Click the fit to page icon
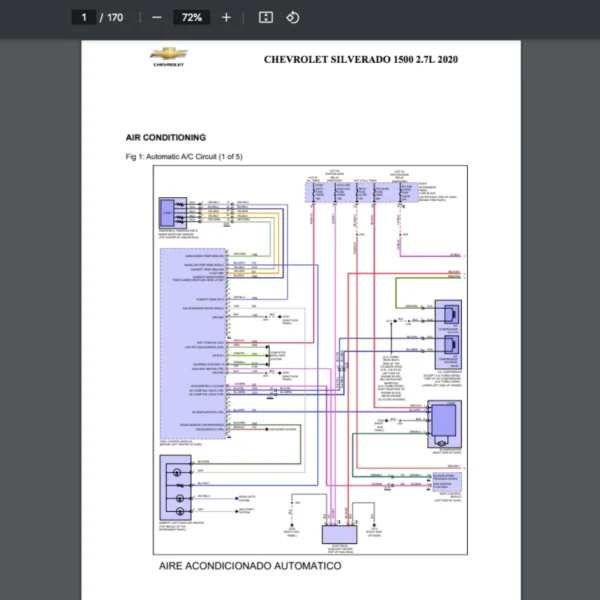Image resolution: width=600 pixels, height=600 pixels. coord(265,17)
